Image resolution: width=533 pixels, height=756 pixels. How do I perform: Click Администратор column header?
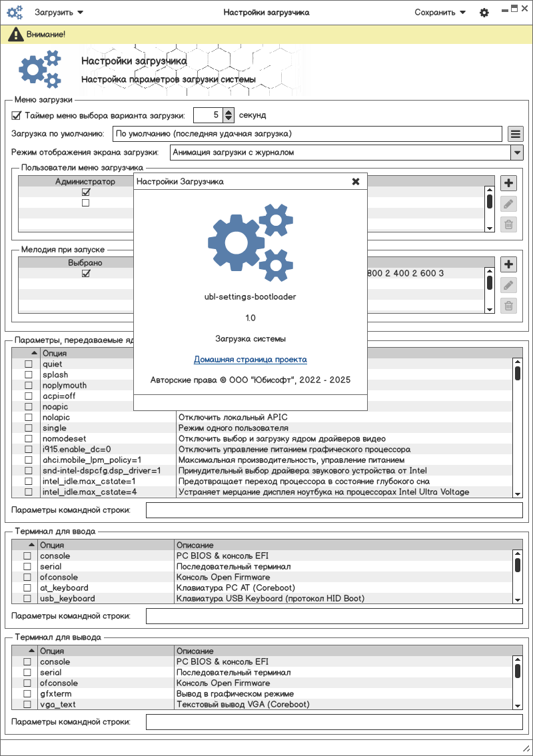85,182
